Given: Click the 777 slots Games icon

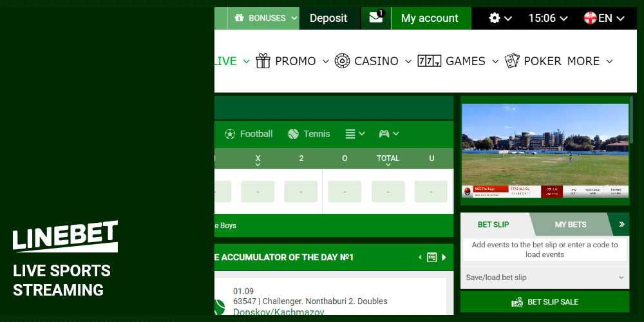Looking at the screenshot, I should click(x=429, y=61).
